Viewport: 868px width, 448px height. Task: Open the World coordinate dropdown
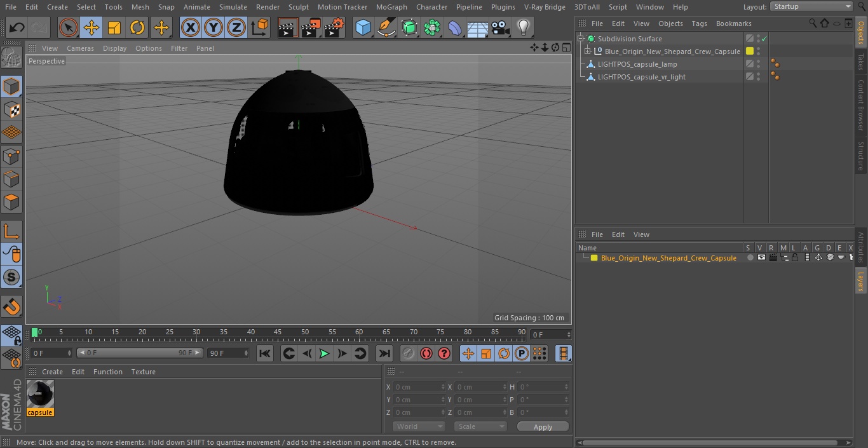(419, 426)
